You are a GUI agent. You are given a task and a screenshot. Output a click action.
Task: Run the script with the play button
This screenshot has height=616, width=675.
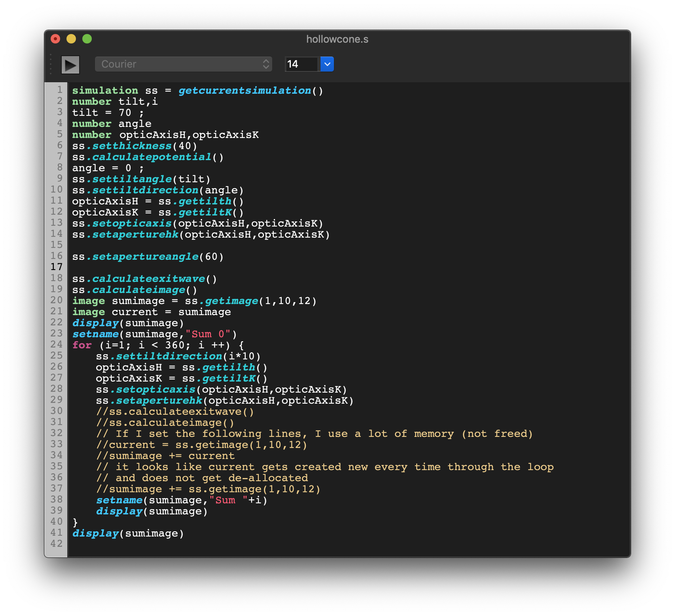pyautogui.click(x=70, y=65)
